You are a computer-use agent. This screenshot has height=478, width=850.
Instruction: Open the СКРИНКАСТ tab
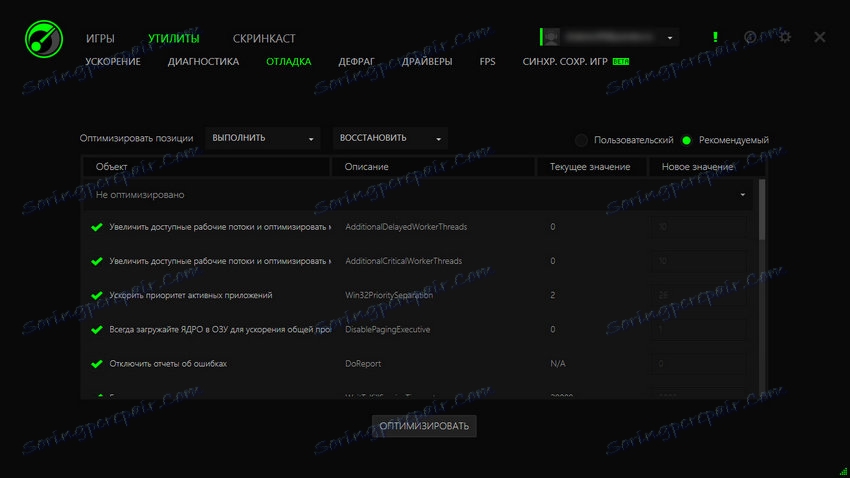click(x=264, y=38)
